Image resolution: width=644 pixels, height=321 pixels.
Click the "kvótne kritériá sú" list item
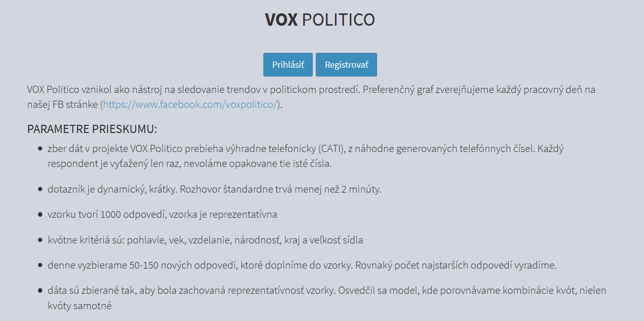coord(206,240)
